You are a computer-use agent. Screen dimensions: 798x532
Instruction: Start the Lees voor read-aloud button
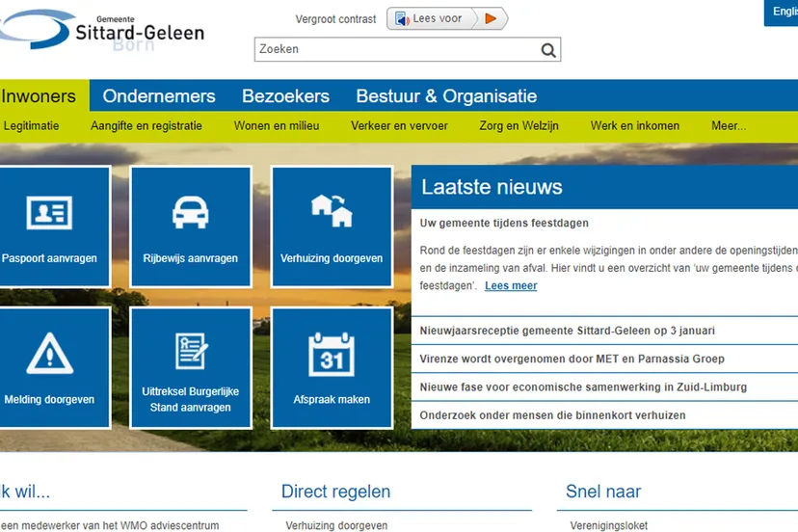click(447, 19)
